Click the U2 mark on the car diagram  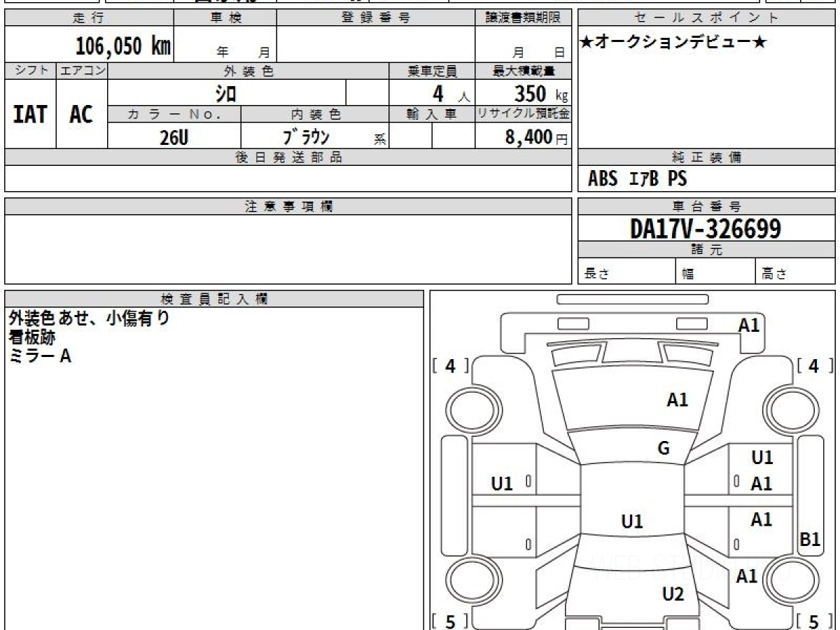673,594
